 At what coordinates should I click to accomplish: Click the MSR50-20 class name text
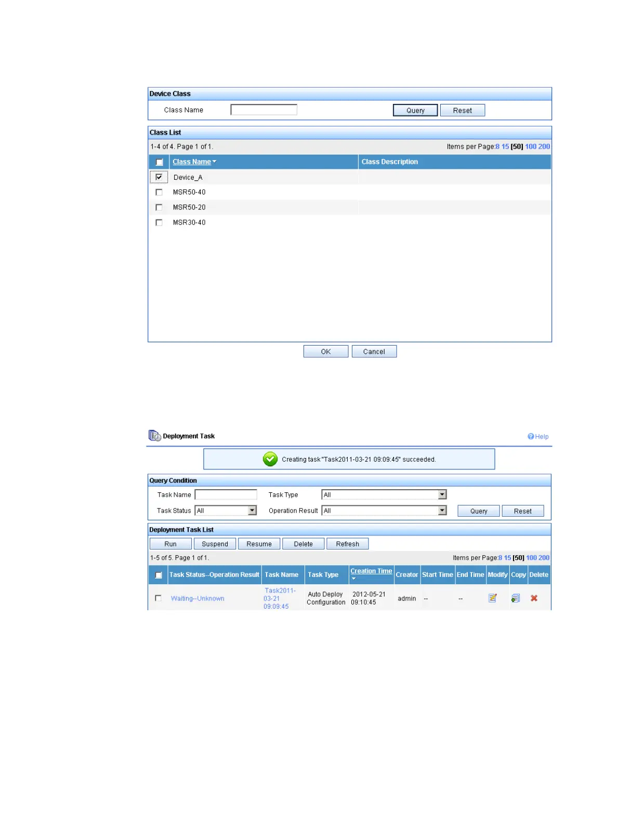point(189,207)
